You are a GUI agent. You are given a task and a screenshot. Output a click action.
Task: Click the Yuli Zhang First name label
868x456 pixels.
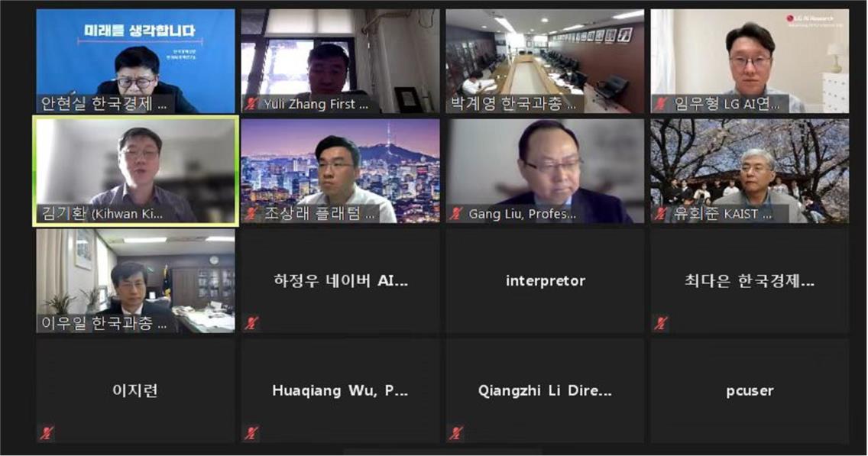[x=316, y=103]
